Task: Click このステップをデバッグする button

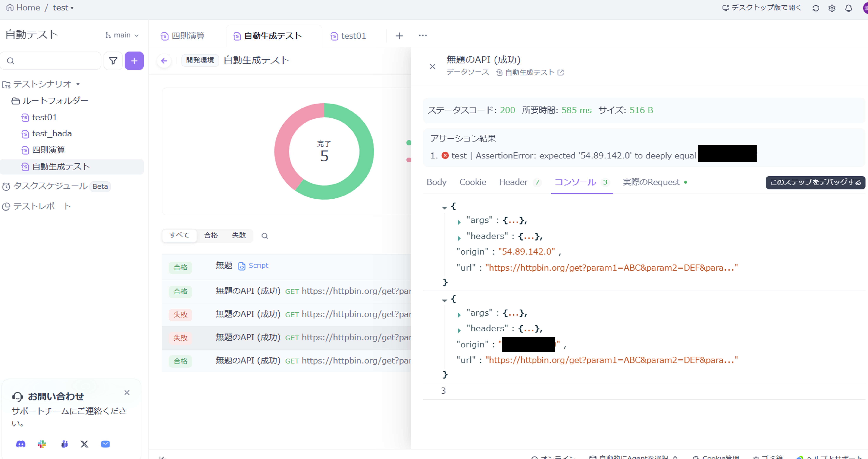Action: click(815, 182)
